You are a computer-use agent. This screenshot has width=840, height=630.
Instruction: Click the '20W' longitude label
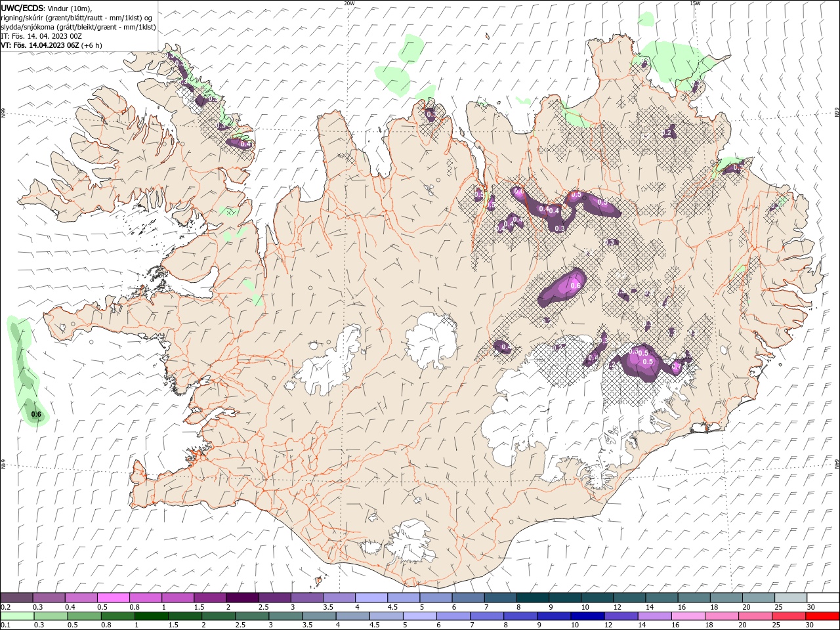click(349, 3)
